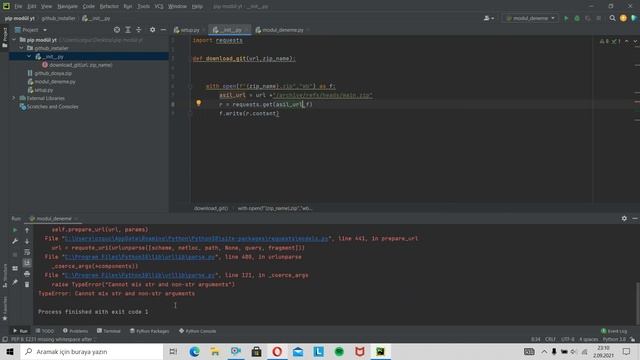
Task: Open the Navigate menu
Action: 67,6
